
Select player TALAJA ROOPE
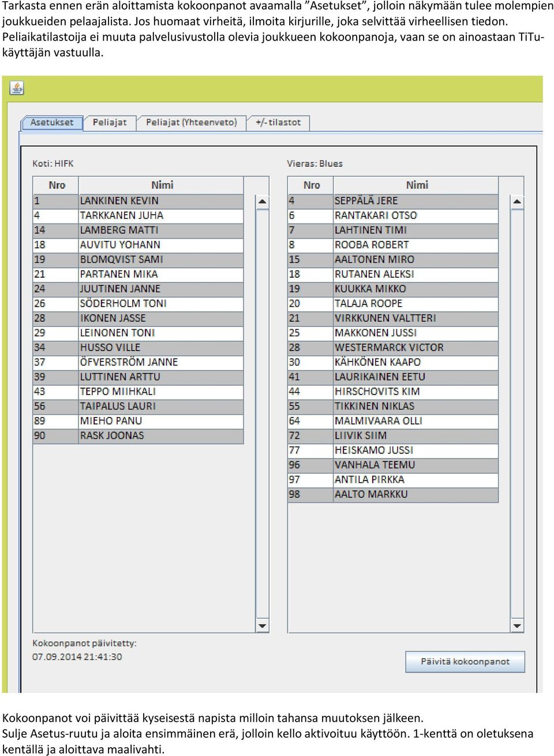coord(393,304)
